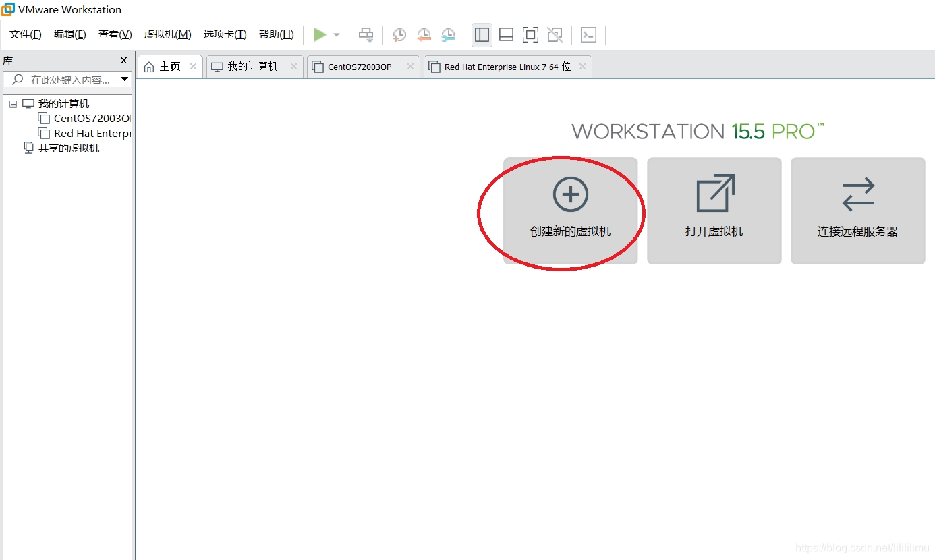This screenshot has width=935, height=560.
Task: Click the Send Ctrl+Alt+Del toolbar icon
Action: coord(366,34)
